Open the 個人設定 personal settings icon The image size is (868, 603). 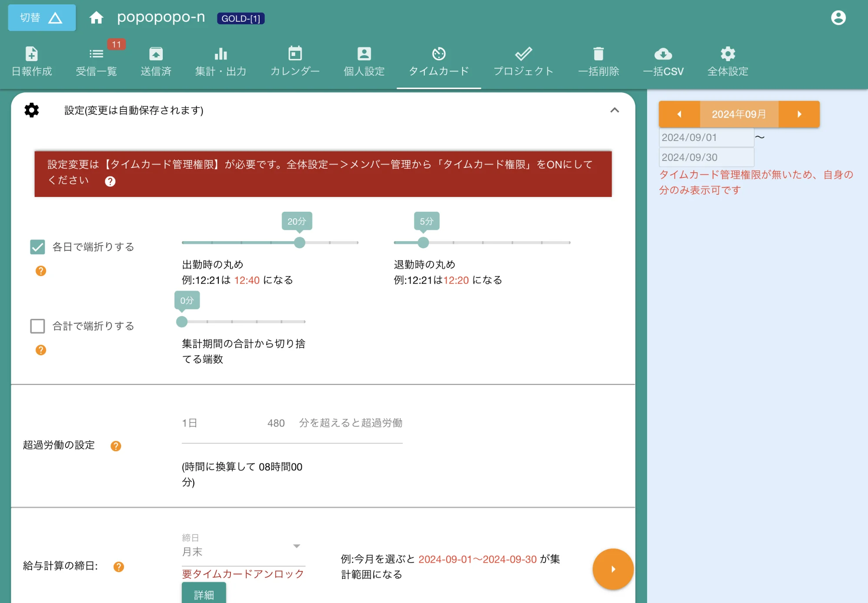(364, 61)
